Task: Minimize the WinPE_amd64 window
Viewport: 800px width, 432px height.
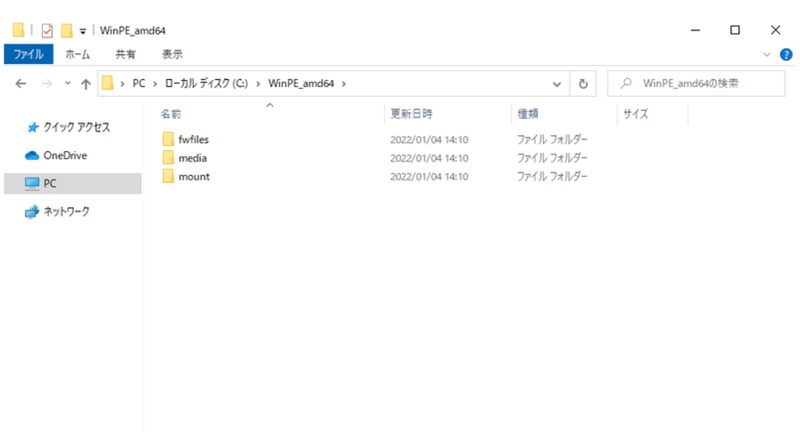Action: (x=695, y=30)
